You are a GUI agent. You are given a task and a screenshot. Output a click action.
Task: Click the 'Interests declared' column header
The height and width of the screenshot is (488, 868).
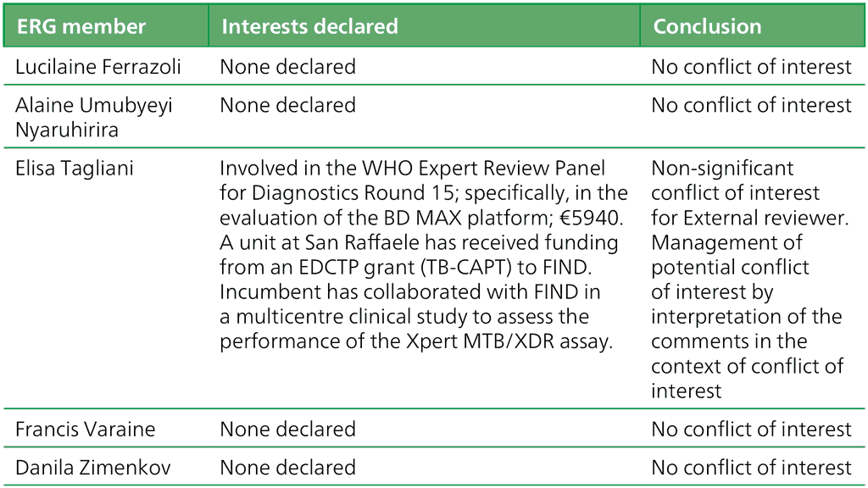(x=309, y=26)
